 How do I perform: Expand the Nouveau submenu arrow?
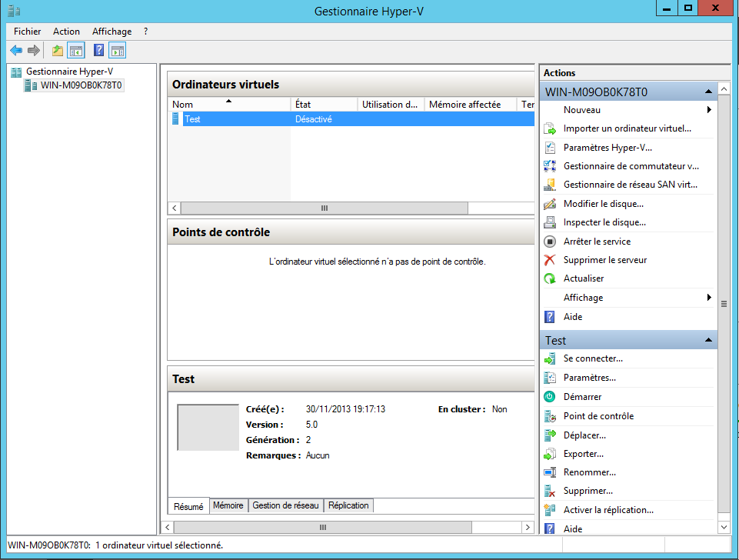coord(709,110)
